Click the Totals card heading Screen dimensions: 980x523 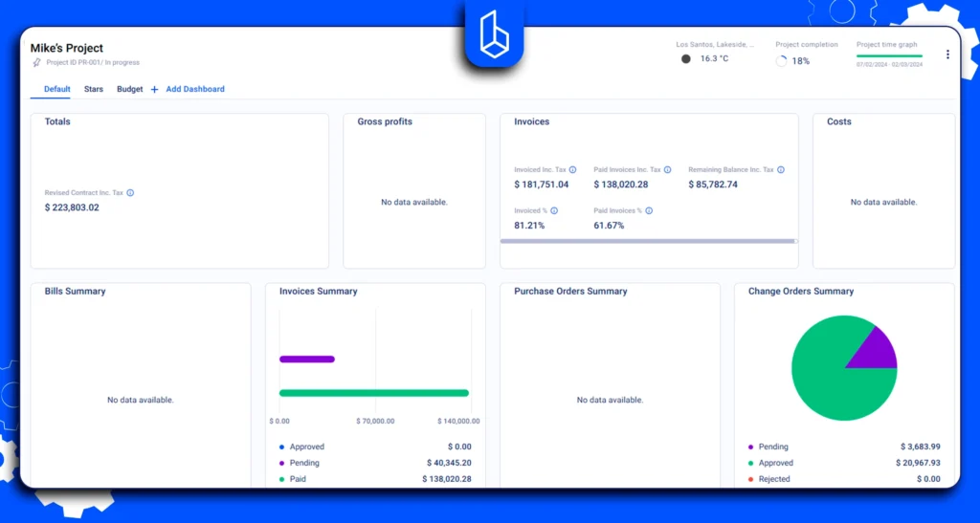57,121
